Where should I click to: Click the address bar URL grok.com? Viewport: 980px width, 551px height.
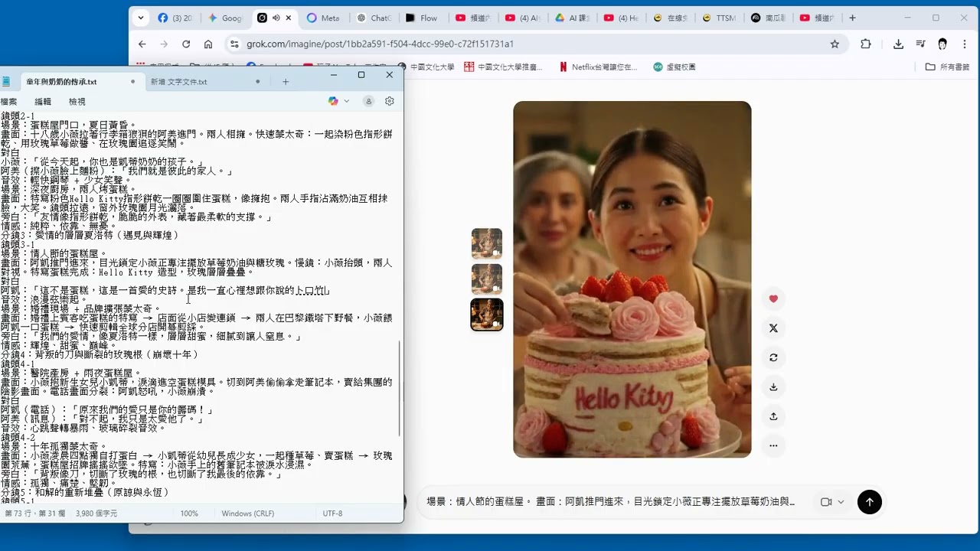[x=380, y=44]
